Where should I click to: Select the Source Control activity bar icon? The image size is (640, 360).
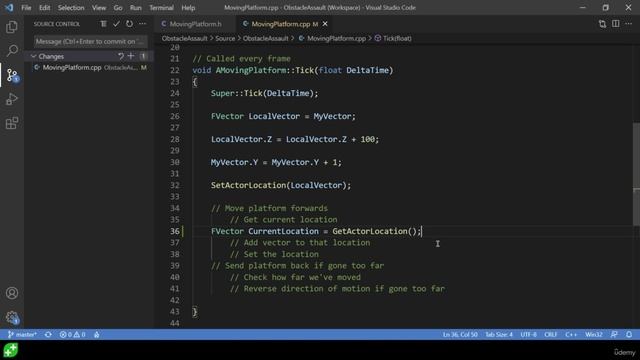(x=12, y=75)
